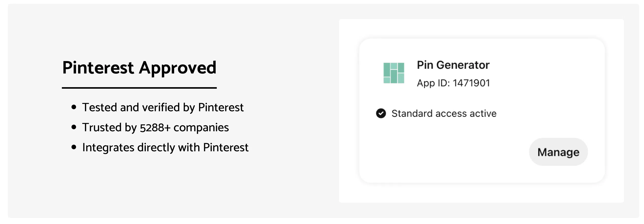
Task: Click the Pinterest Approved heading
Action: (139, 68)
